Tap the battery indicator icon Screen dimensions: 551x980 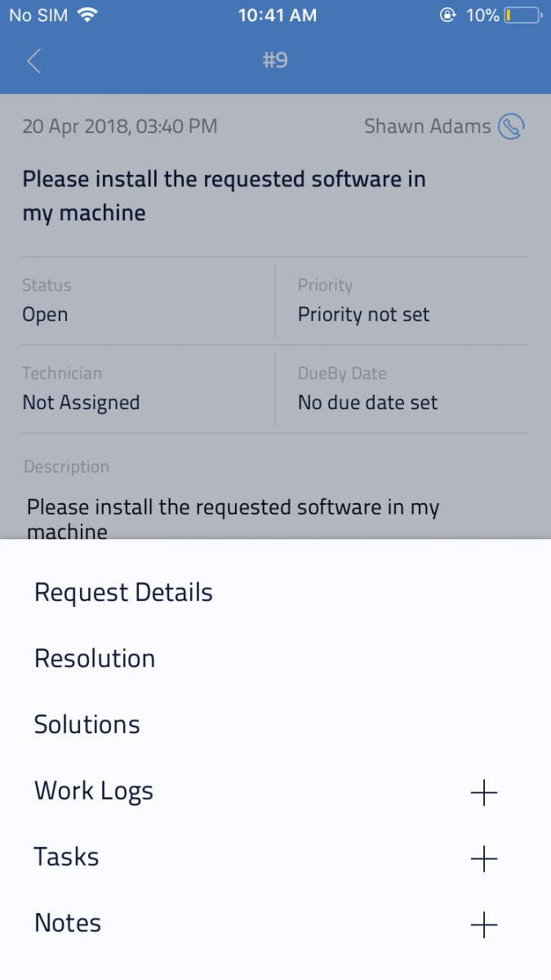[x=522, y=16]
